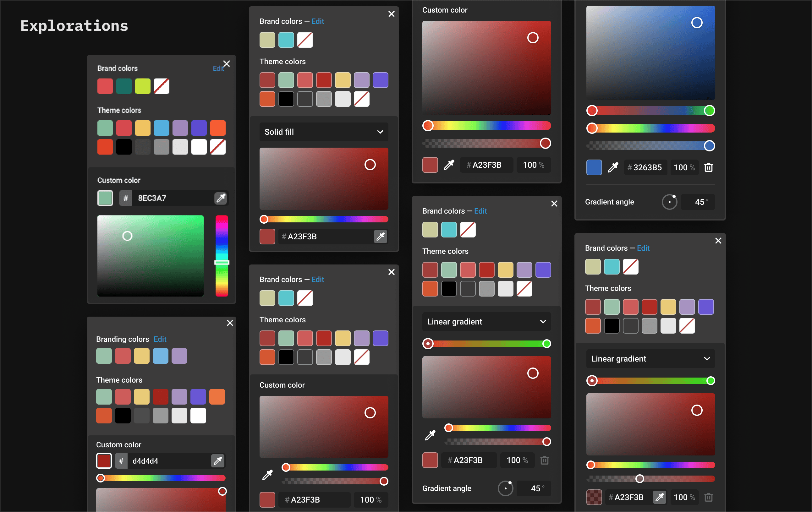Pick a color with eyedropper beside #3263B5
The width and height of the screenshot is (812, 512).
pyautogui.click(x=613, y=167)
